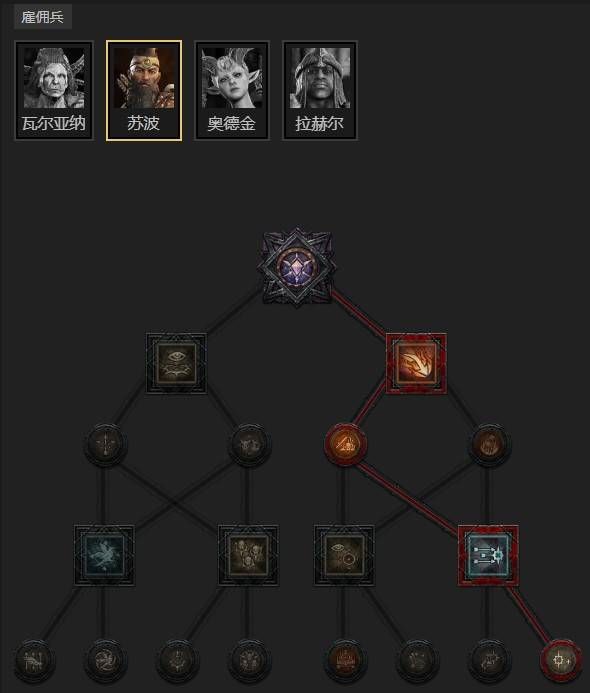Pick the 拉赫尔 mercenary portrait
The width and height of the screenshot is (590, 693).
click(320, 91)
